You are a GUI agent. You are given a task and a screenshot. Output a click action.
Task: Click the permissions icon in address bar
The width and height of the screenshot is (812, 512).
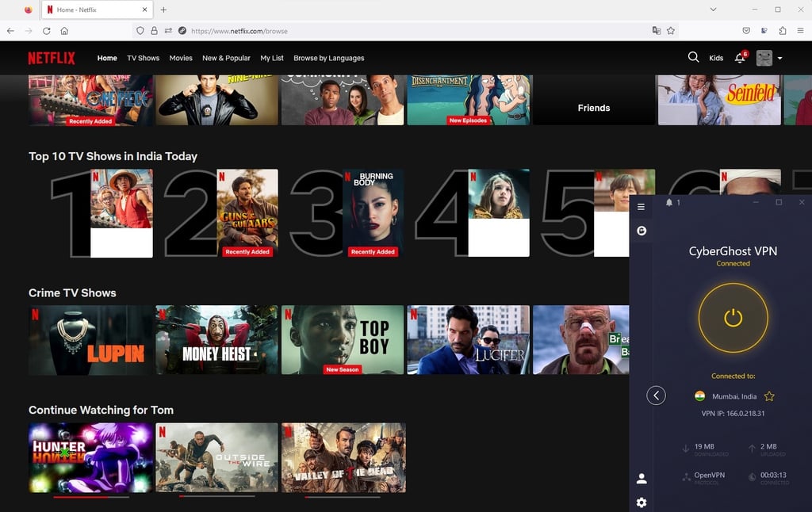(x=168, y=31)
